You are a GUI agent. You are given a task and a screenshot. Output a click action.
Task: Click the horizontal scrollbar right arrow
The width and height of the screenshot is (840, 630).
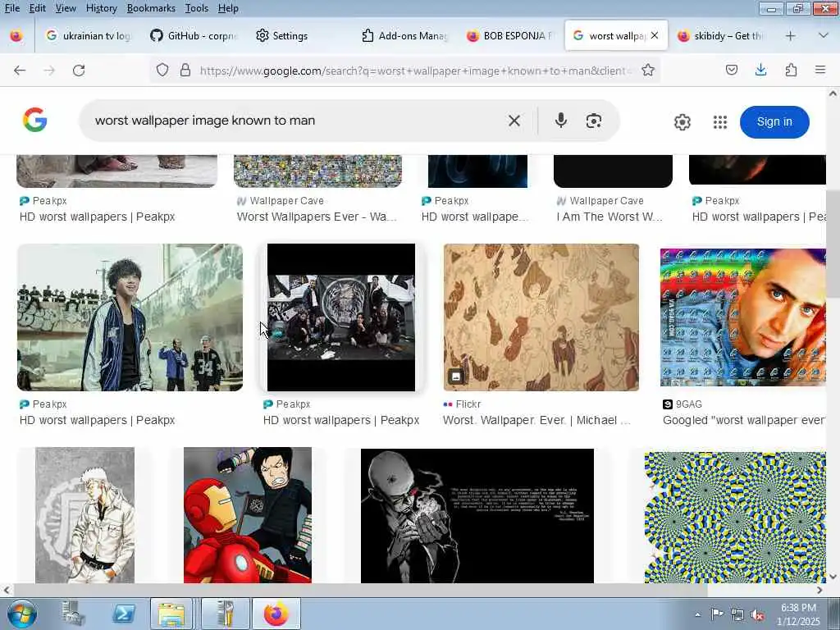[819, 590]
